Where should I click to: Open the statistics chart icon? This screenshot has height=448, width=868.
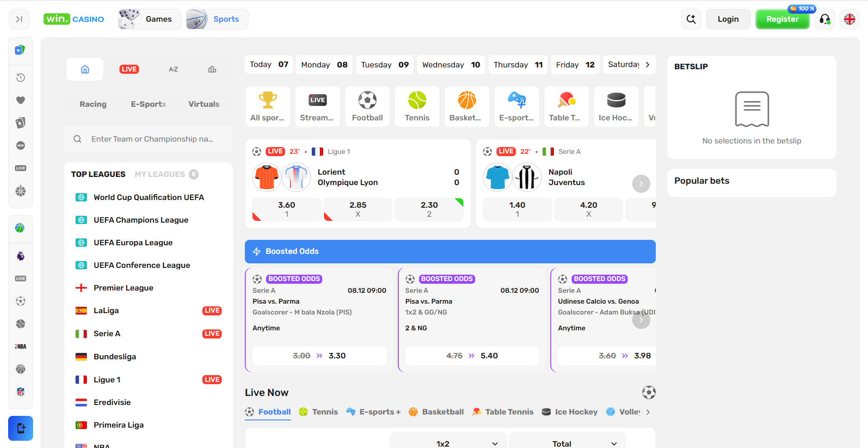tap(212, 69)
